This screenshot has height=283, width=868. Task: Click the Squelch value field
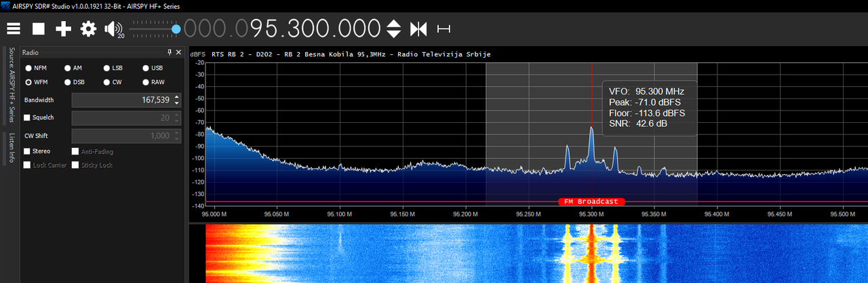pos(126,117)
